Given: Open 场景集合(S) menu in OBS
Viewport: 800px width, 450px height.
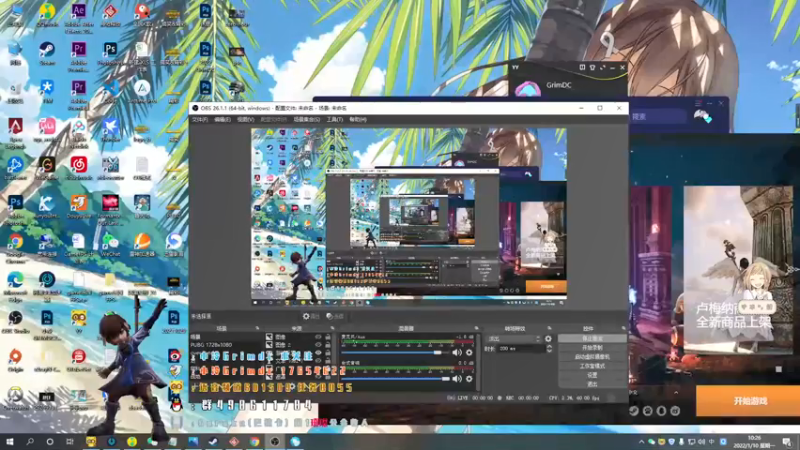Looking at the screenshot, I should tap(307, 119).
